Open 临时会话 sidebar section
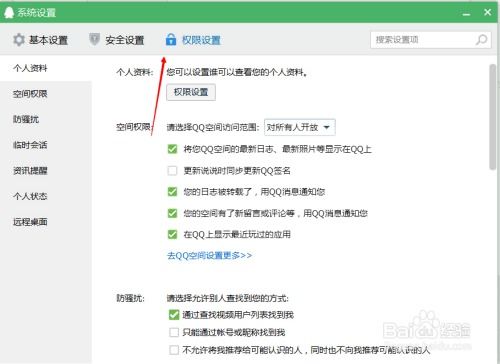Screen dimensions: 500x364 tap(46, 145)
